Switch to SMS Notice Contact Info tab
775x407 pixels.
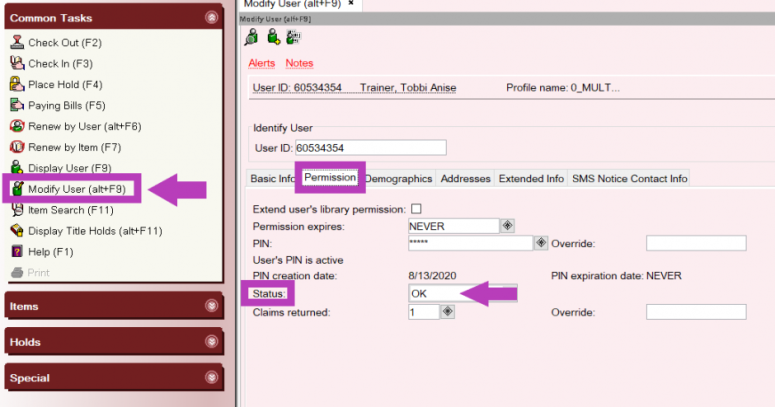[x=629, y=179]
